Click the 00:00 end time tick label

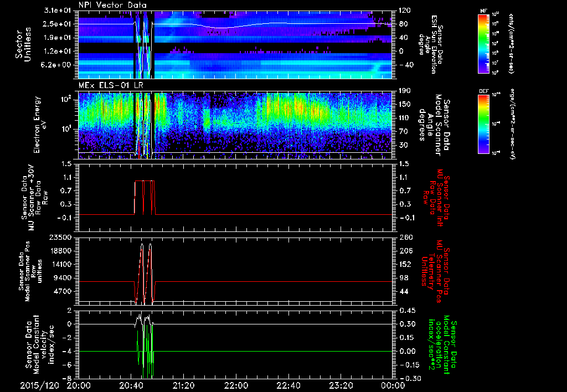[392, 385]
